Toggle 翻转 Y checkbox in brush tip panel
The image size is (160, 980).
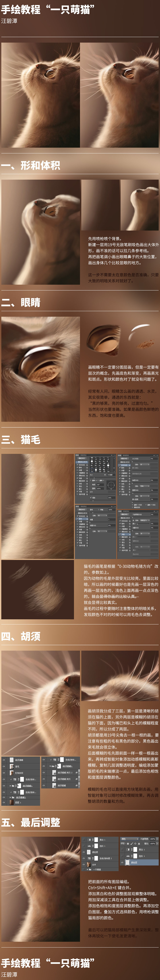(98, 480)
